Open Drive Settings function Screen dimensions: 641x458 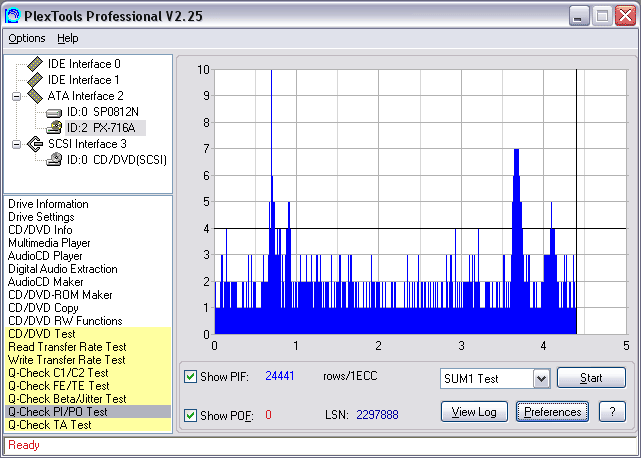[x=41, y=217]
